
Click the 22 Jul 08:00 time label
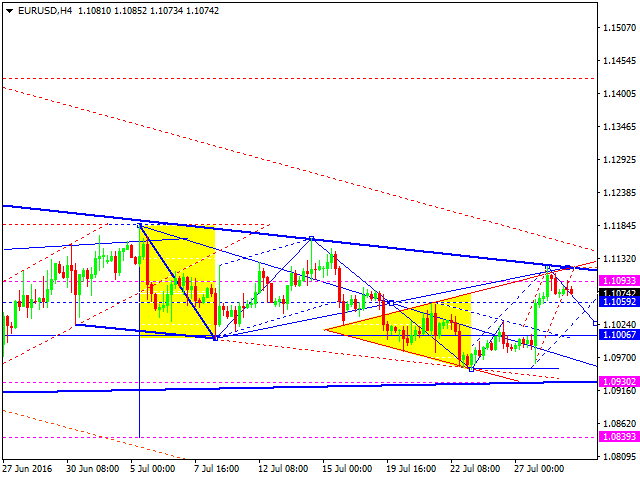(x=475, y=469)
